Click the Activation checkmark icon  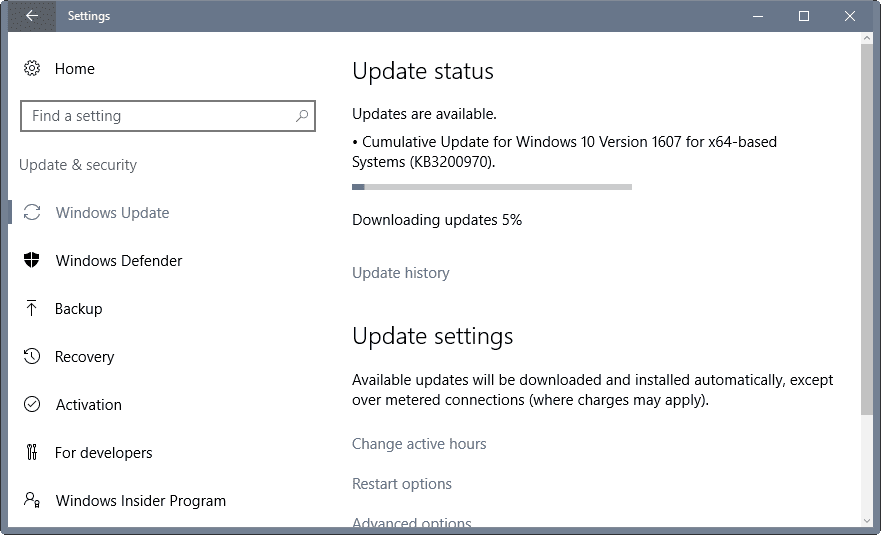pos(32,404)
